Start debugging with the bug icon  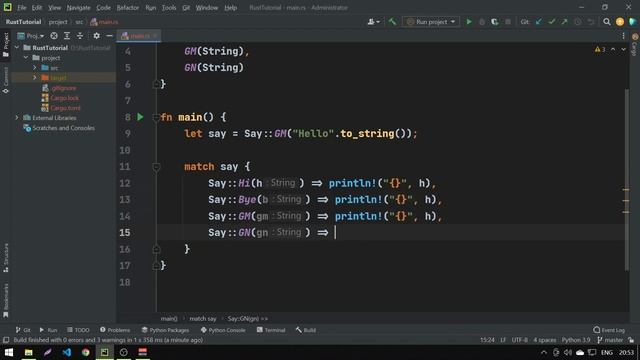click(x=482, y=22)
